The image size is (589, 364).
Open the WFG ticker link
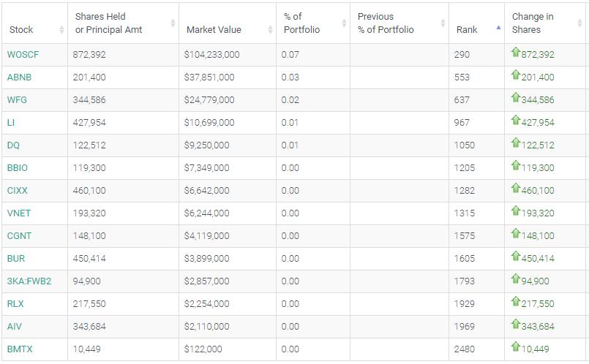tap(17, 100)
